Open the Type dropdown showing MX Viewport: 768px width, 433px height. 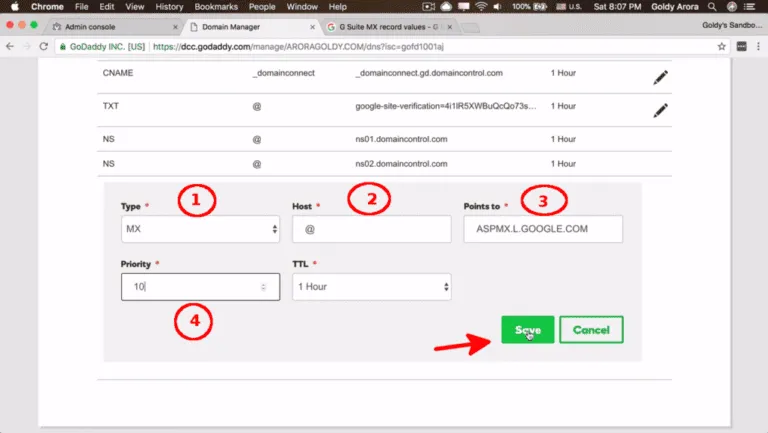coord(200,229)
